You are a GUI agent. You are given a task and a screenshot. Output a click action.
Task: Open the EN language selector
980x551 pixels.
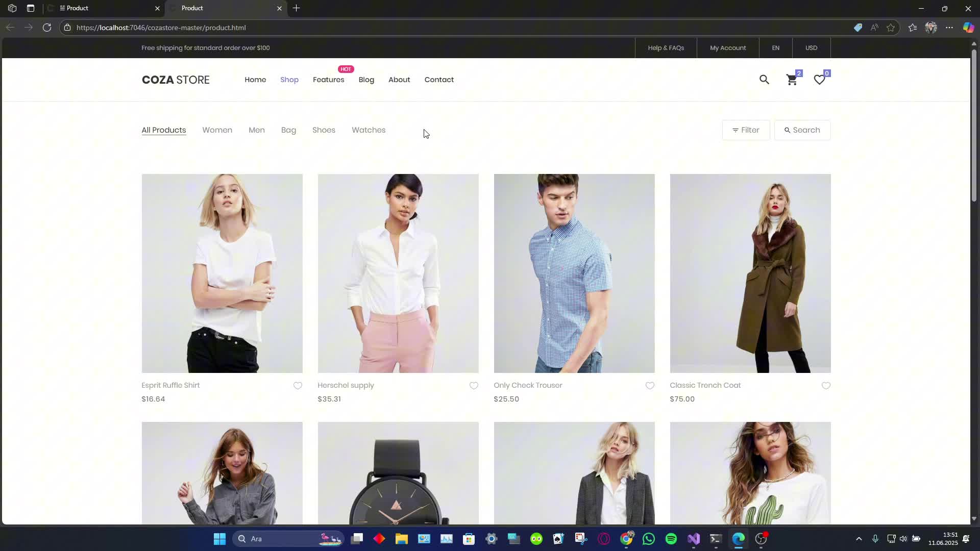[775, 48]
